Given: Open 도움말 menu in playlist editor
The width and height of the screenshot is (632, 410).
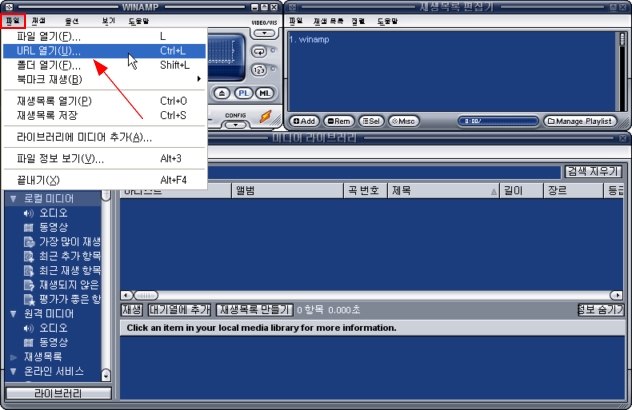Looking at the screenshot, I should coord(387,21).
